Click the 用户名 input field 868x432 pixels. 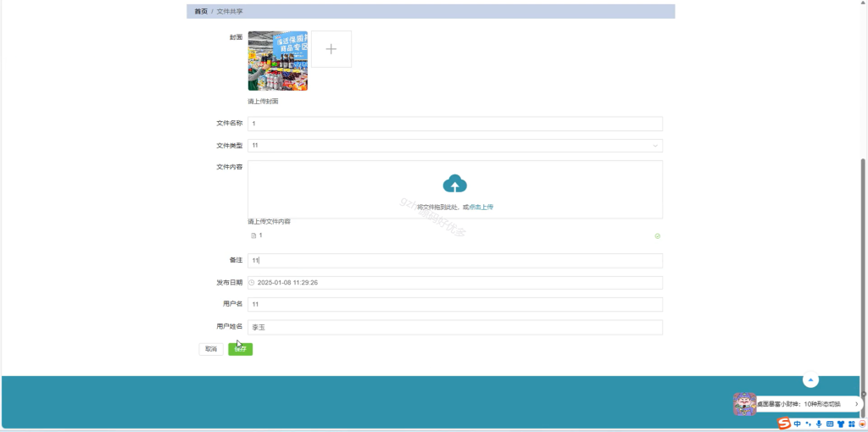click(455, 305)
